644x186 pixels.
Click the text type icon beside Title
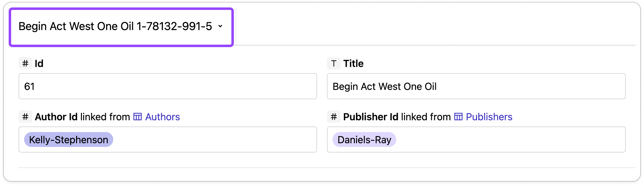tap(334, 64)
